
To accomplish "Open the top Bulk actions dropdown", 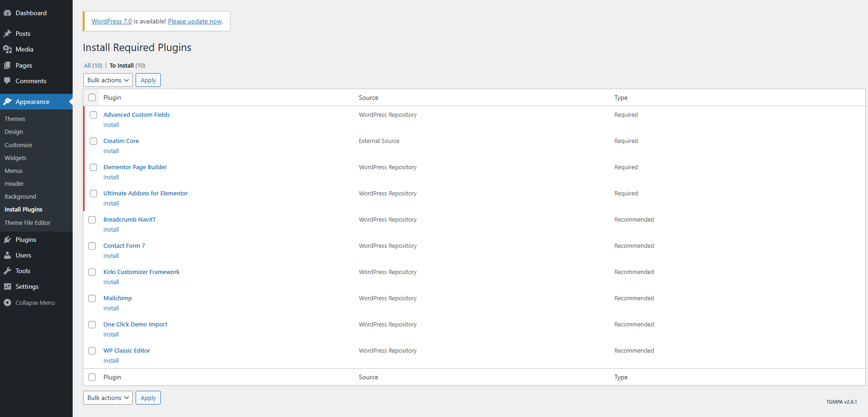I will (108, 80).
